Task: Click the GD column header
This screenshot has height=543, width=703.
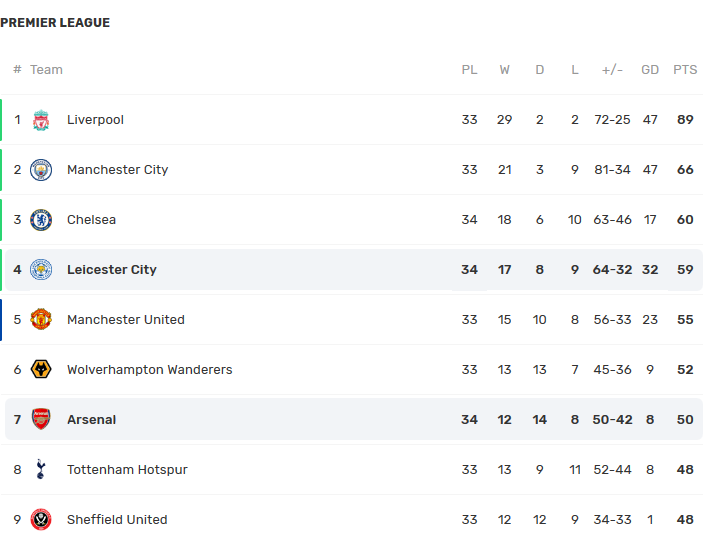Action: (x=650, y=70)
